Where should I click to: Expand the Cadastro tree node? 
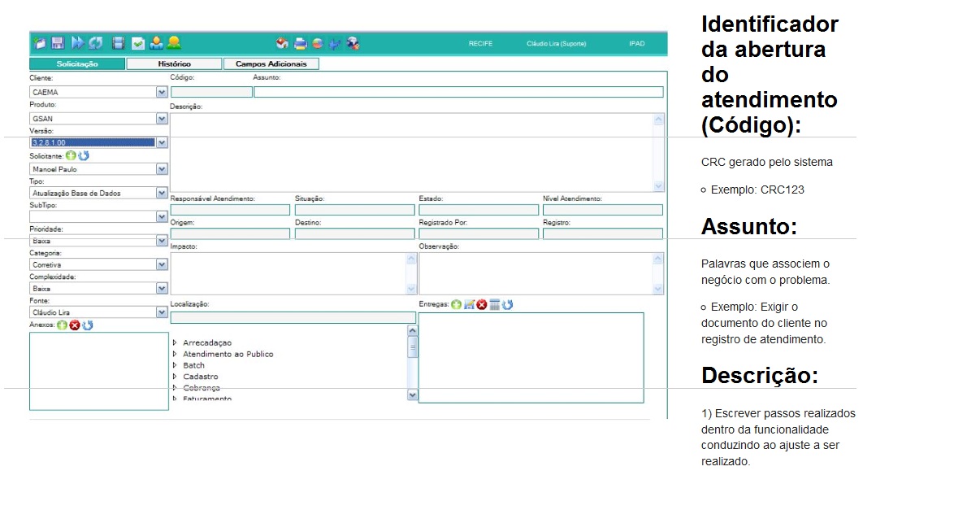click(x=175, y=377)
